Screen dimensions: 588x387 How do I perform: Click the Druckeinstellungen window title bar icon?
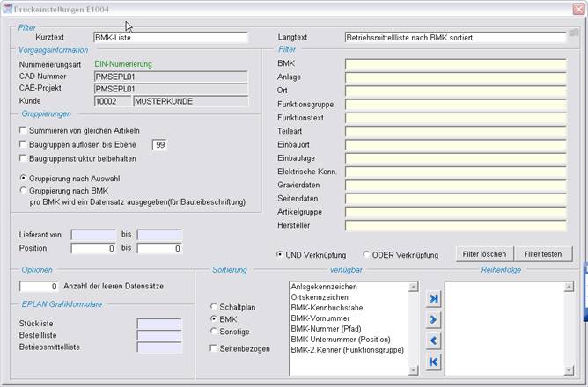coord(7,8)
